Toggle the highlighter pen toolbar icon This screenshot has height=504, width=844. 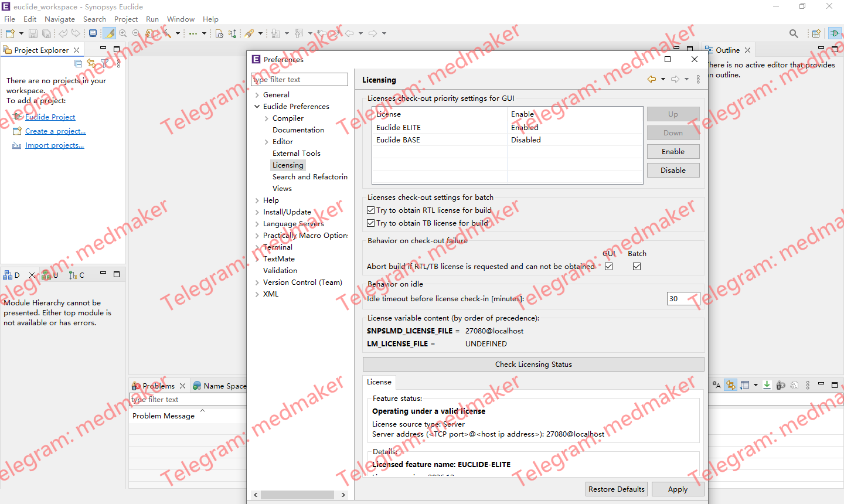(110, 33)
